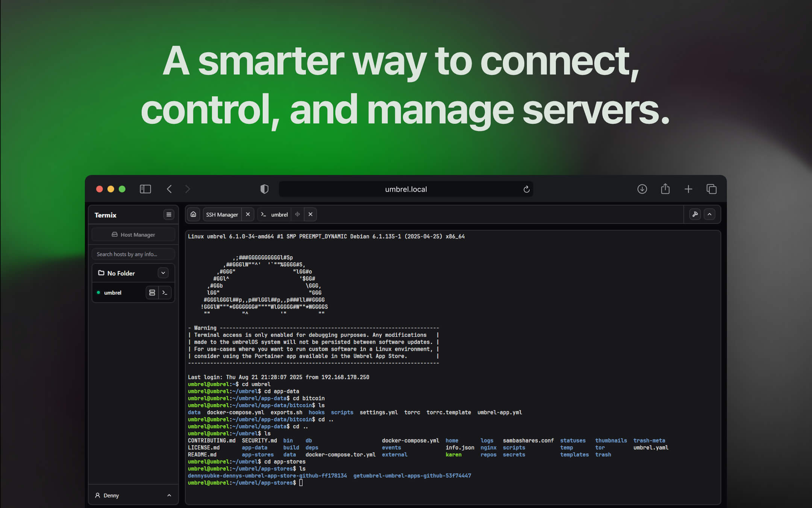Reload the umbrel.local page
The image size is (812, 508).
526,189
